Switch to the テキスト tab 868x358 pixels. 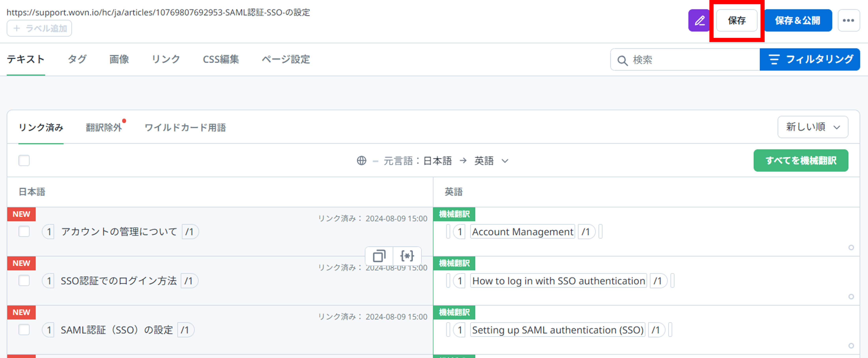click(26, 59)
